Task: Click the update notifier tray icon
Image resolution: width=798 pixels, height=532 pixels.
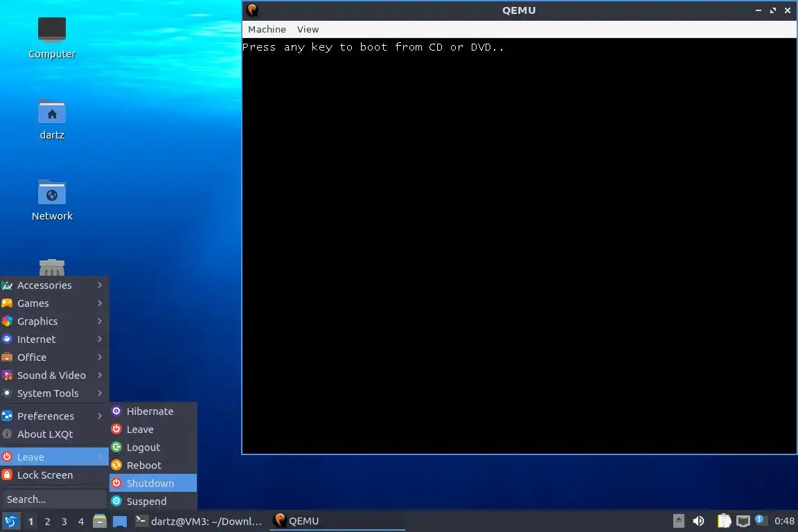Action: click(761, 520)
